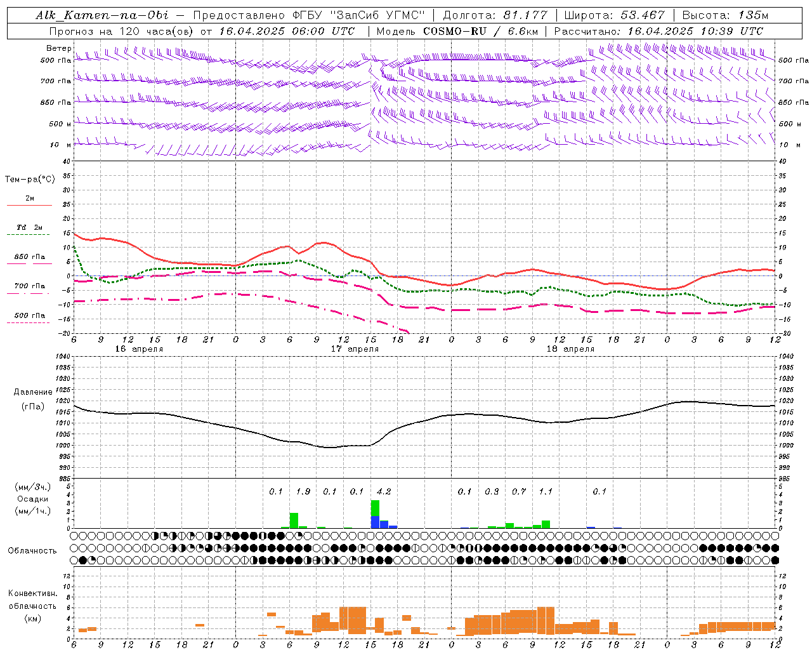Click the 500 гПа temperature legend entry

pyautogui.click(x=30, y=315)
